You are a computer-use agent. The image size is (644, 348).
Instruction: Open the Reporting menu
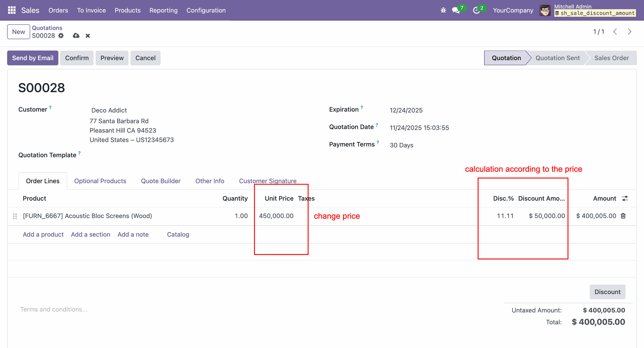(x=163, y=10)
